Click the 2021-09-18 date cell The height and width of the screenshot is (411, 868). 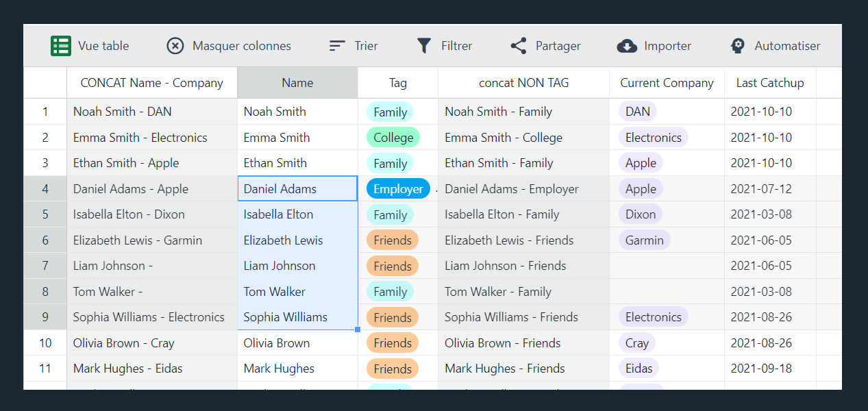point(770,369)
